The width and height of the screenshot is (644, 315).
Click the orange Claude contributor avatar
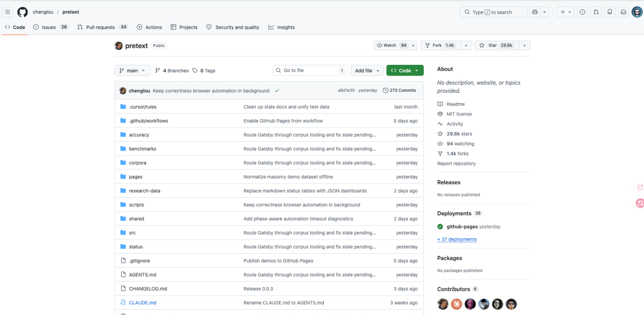point(456,304)
